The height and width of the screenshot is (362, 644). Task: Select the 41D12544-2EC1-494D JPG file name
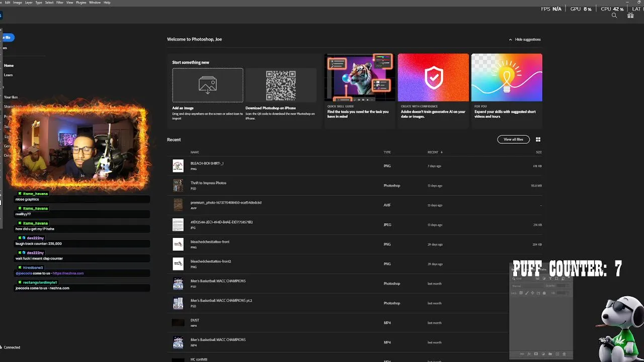(x=221, y=222)
